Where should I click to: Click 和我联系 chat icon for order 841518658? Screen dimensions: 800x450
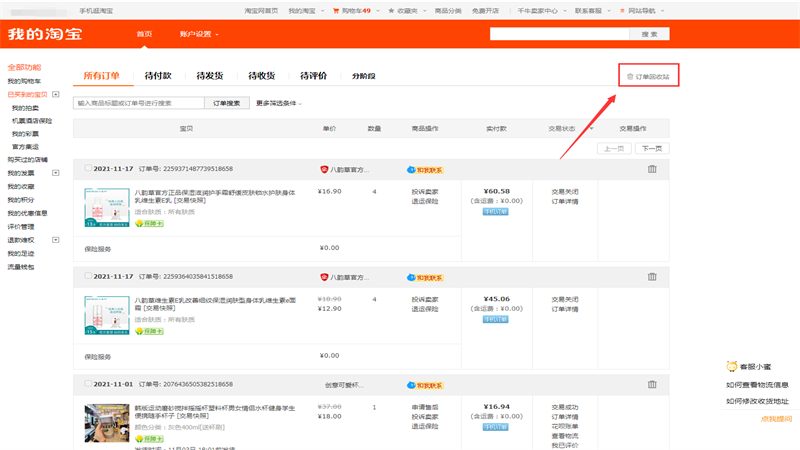(426, 278)
